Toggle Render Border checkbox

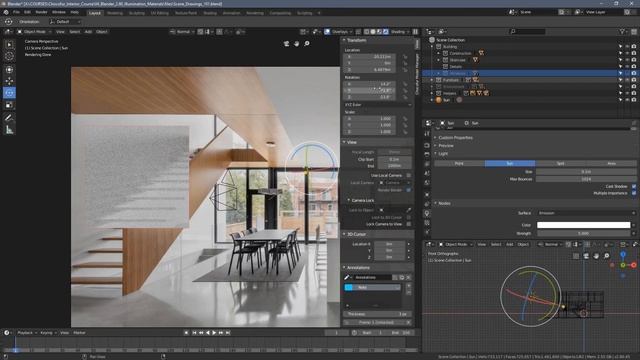tap(409, 190)
